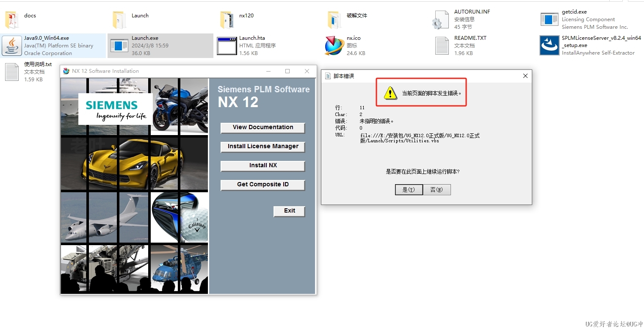Choose 否(N) in script error dialog
Viewport: 644px width, 329px height.
coord(437,190)
